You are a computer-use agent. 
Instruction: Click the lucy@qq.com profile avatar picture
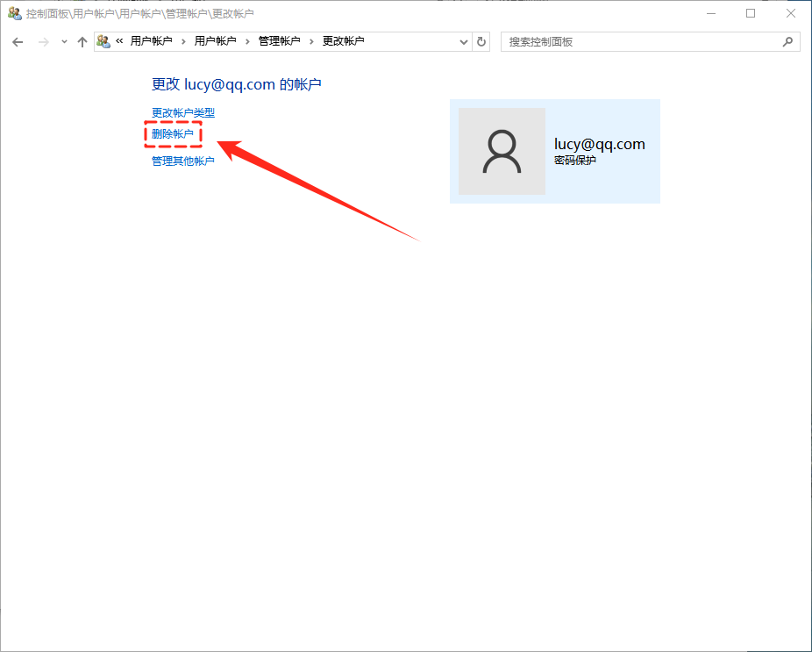pos(502,151)
